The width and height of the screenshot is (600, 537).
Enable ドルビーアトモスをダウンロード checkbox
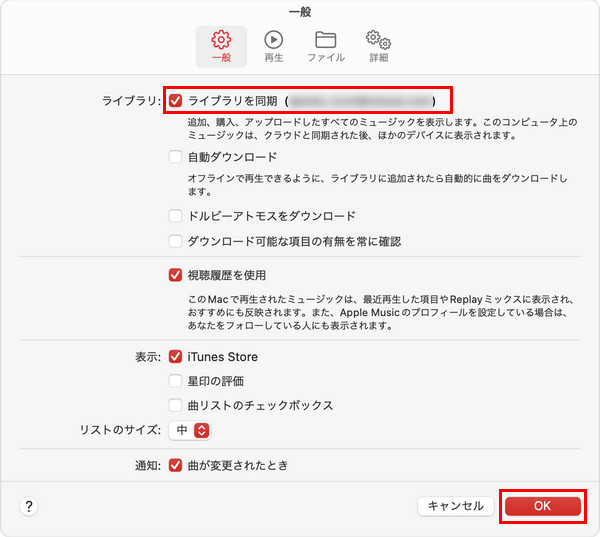[x=175, y=216]
